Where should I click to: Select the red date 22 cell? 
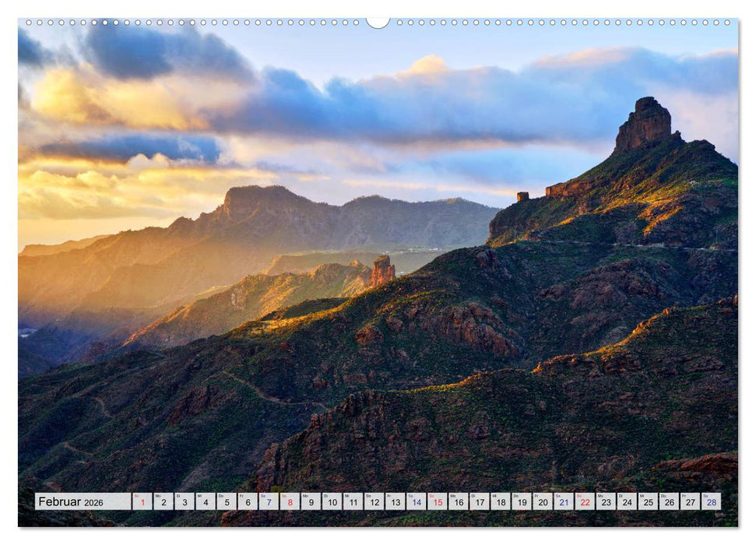click(584, 501)
